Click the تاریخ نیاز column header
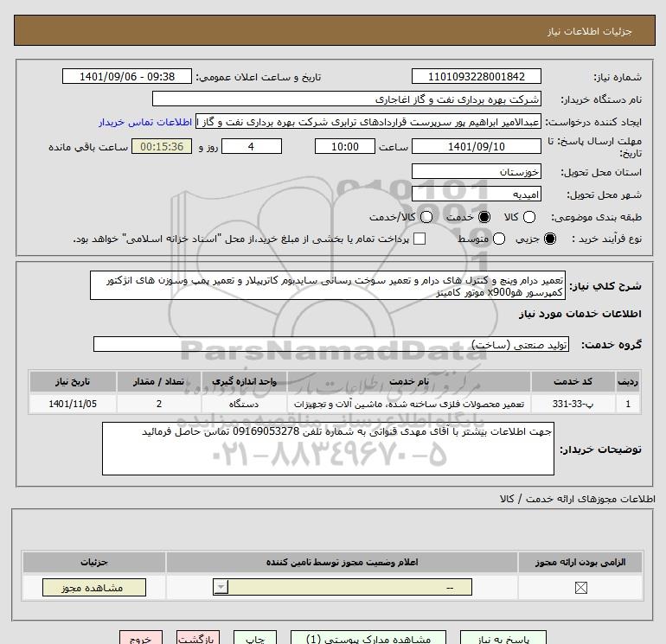This screenshot has width=666, height=644. (x=73, y=381)
